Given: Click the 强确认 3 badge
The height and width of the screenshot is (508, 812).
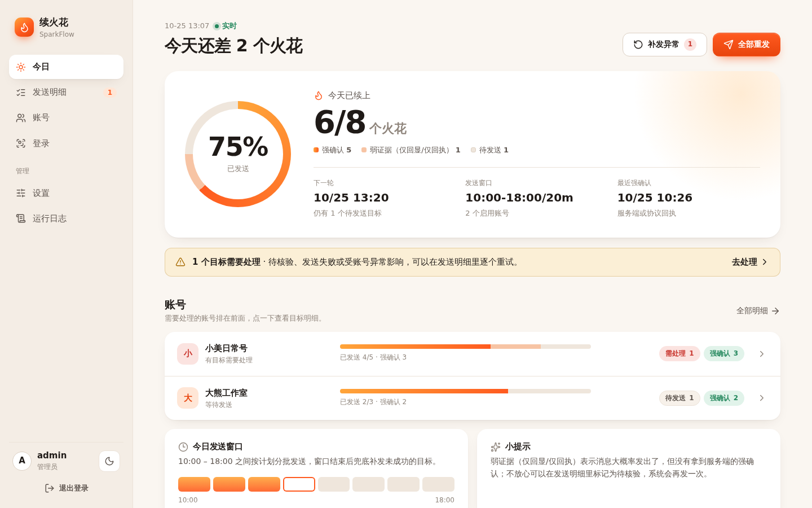Looking at the screenshot, I should [724, 354].
